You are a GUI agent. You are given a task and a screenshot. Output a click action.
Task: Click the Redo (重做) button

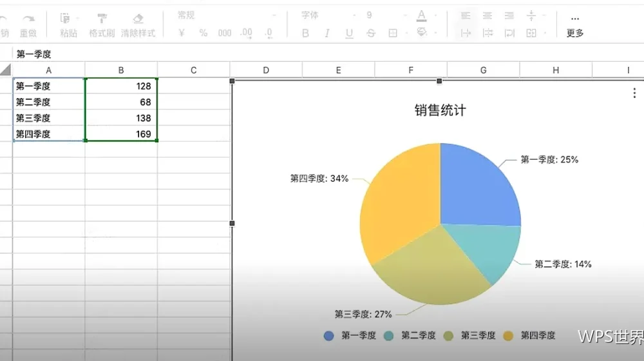click(x=28, y=26)
